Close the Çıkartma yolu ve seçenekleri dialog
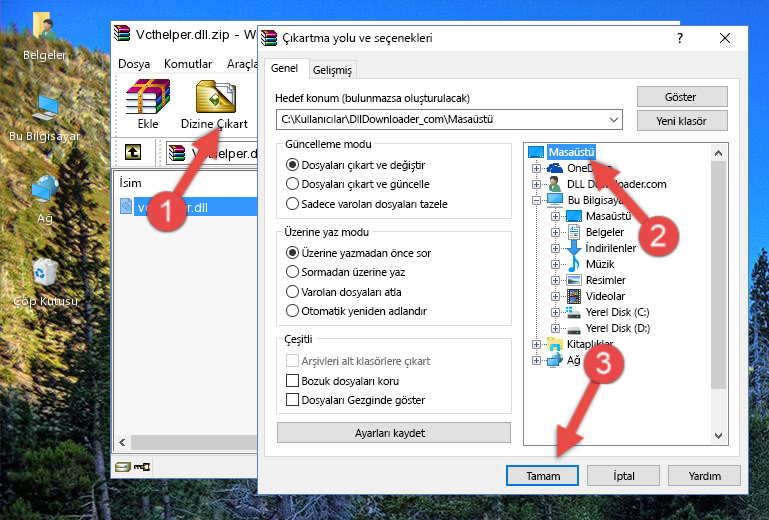769x520 pixels. click(725, 38)
